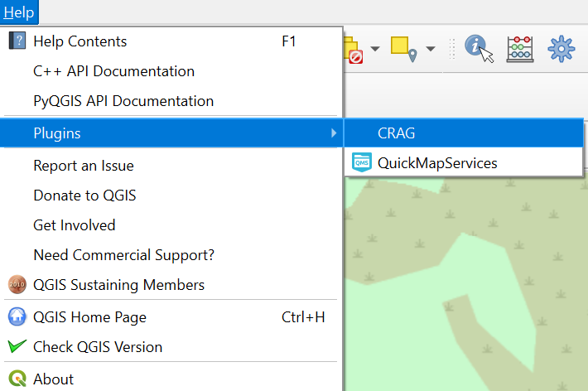Select the Plugins submenu entry
This screenshot has width=588, height=391.
[x=171, y=133]
